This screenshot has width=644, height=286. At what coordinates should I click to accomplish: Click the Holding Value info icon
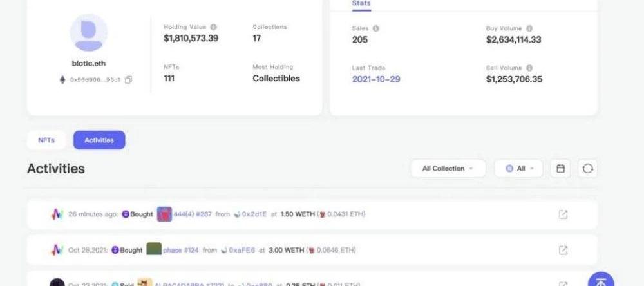pyautogui.click(x=213, y=27)
